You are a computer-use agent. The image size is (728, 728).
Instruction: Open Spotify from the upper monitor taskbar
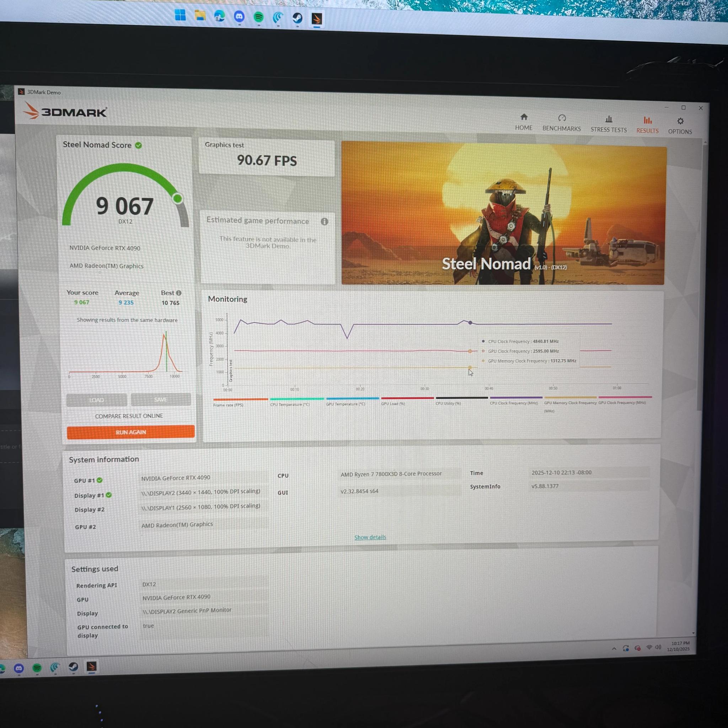(x=258, y=17)
